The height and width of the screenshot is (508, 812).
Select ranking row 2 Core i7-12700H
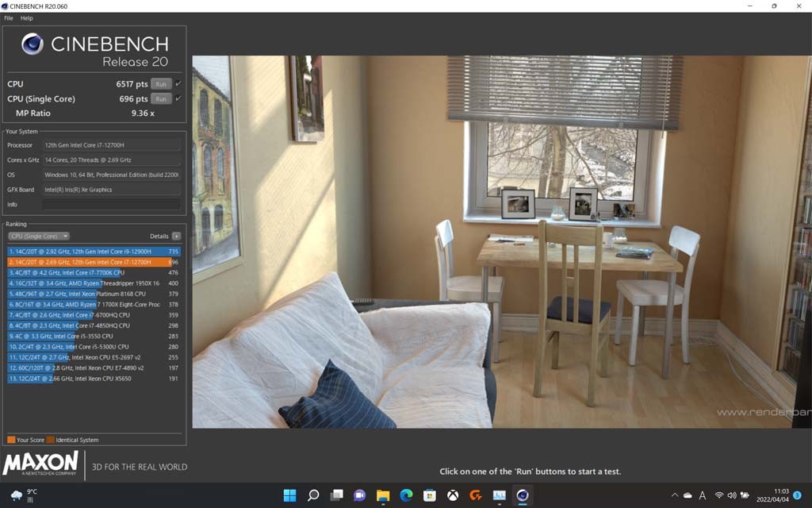tap(94, 262)
